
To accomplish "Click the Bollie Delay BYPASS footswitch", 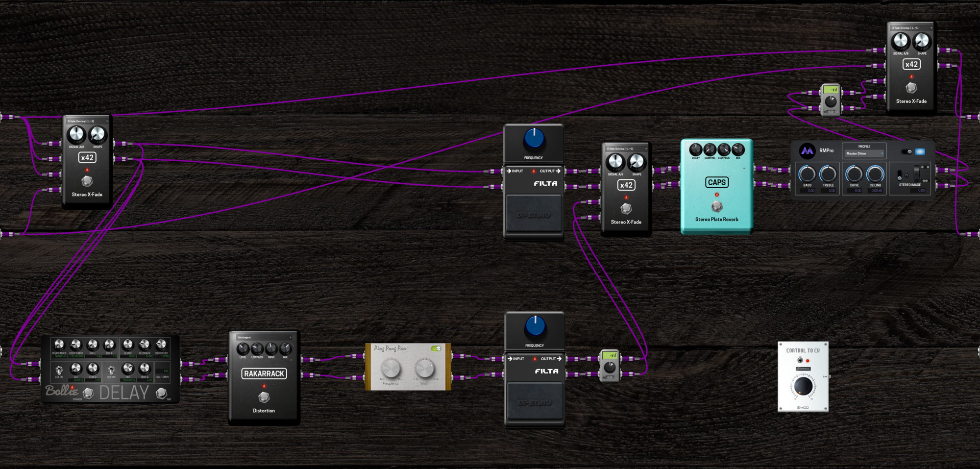I will [88, 393].
